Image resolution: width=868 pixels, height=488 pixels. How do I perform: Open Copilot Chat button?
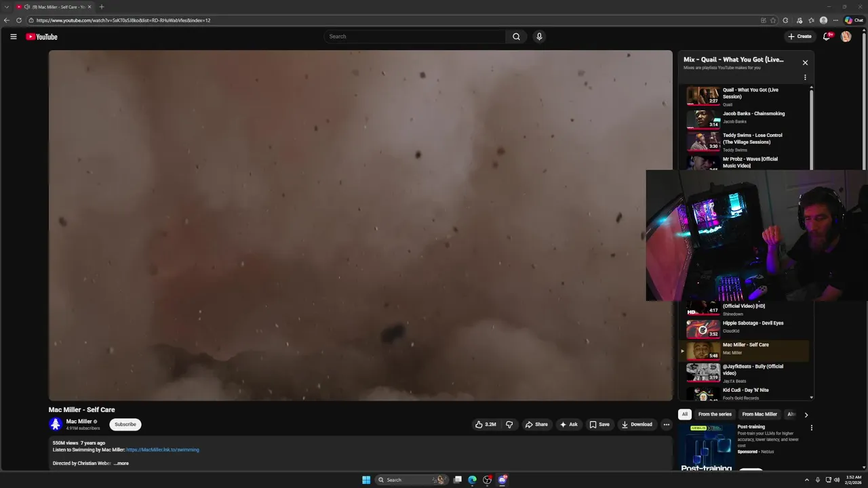(854, 20)
